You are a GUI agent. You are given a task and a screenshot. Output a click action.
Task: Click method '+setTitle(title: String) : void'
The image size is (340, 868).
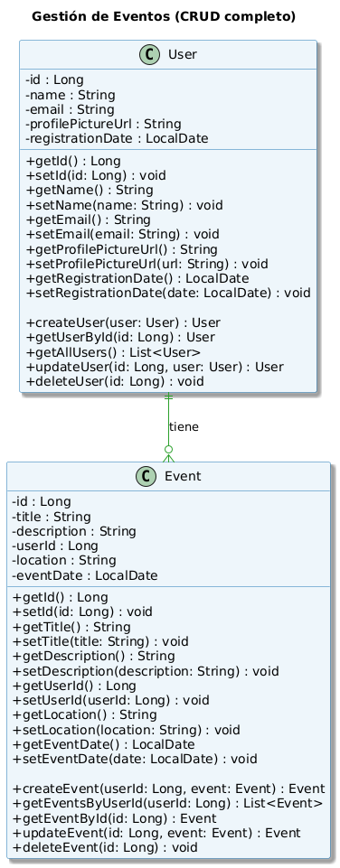tap(100, 641)
